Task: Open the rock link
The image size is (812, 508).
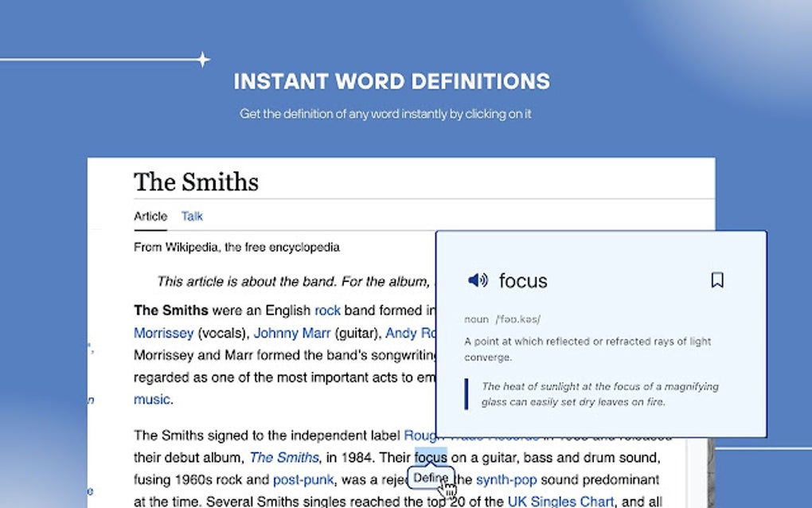Action: click(328, 311)
